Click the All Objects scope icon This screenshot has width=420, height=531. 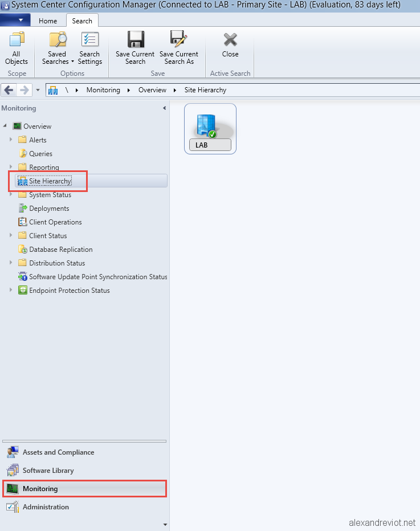click(x=17, y=40)
